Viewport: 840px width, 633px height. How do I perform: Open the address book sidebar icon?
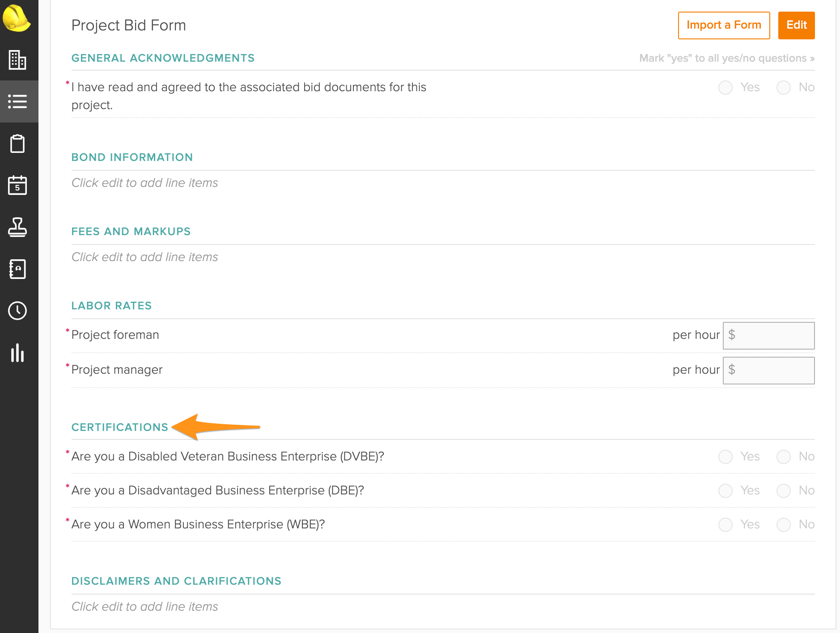[17, 269]
